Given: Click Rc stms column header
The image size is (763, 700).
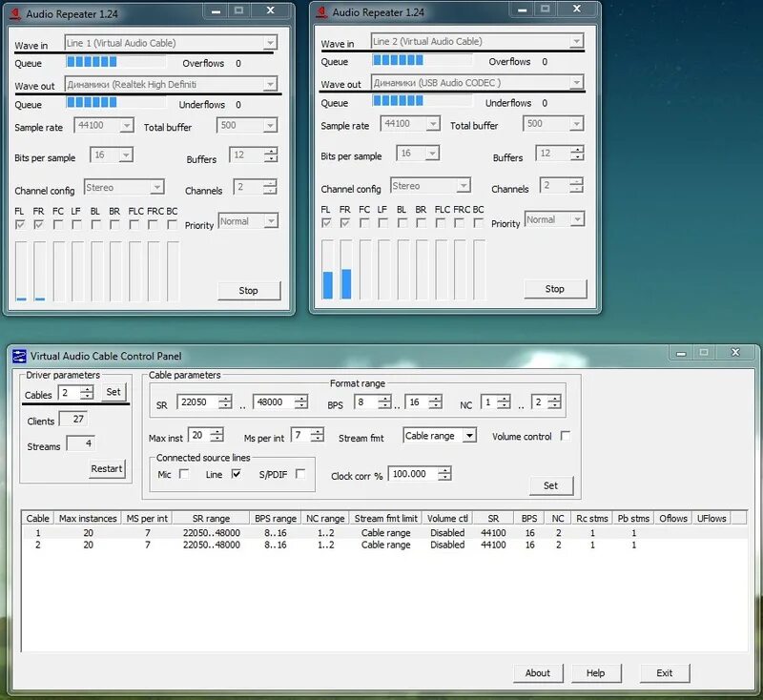Looking at the screenshot, I should 592,518.
